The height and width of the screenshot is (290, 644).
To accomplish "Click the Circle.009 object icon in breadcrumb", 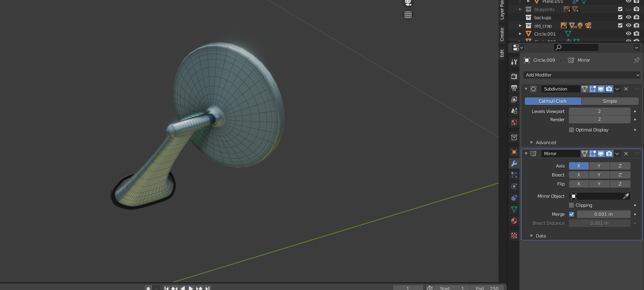I will point(527,60).
